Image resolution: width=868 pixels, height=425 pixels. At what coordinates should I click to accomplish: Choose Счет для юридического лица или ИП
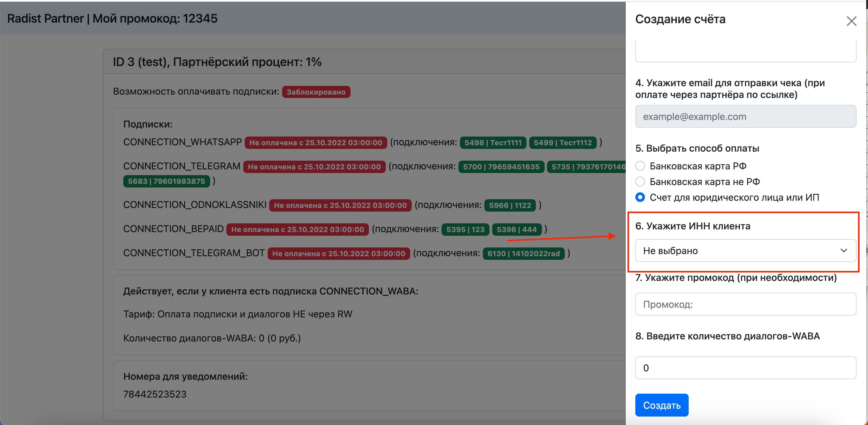coord(640,197)
